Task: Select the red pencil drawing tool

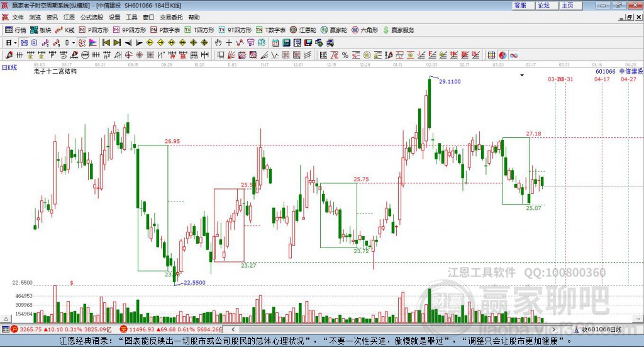Action: 9,55
